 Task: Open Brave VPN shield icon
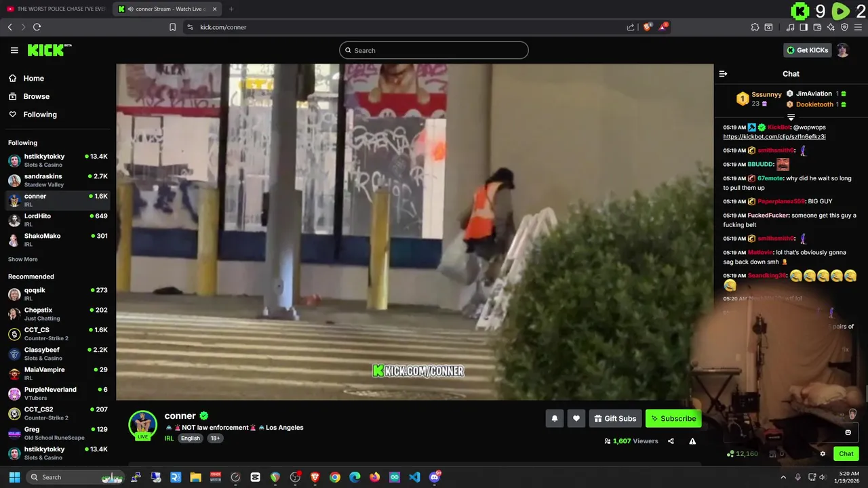click(x=844, y=27)
